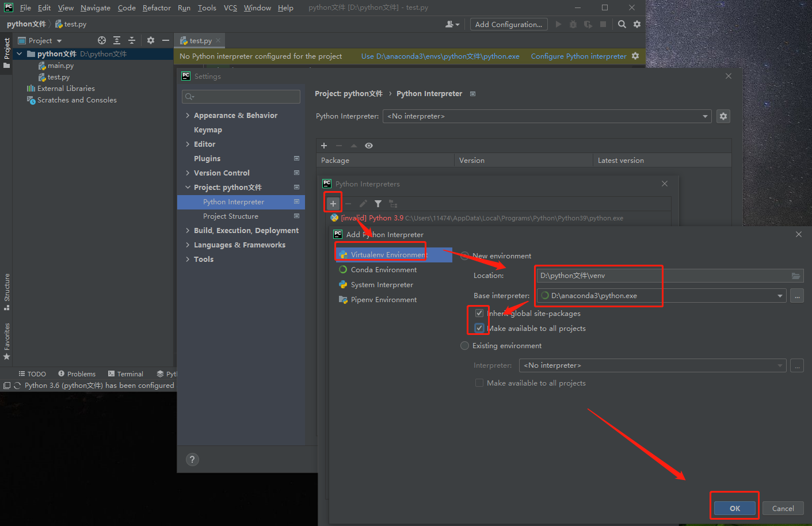
Task: Click the help question mark in Settings
Action: tap(193, 459)
